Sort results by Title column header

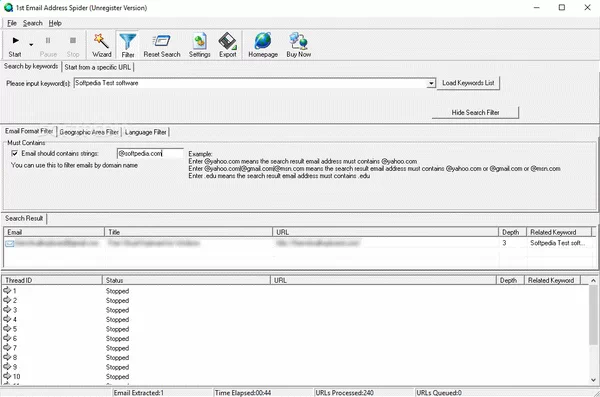coord(188,232)
